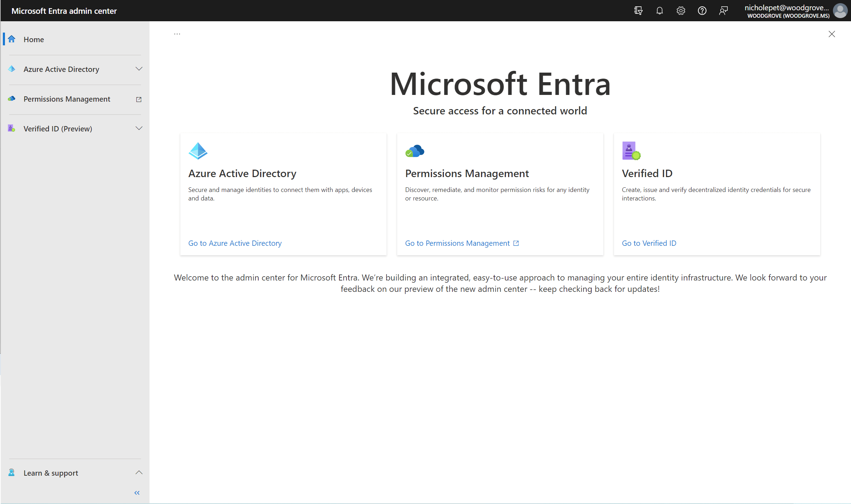Expand Azure Active Directory sidebar chevron
The width and height of the screenshot is (851, 504).
click(x=139, y=69)
